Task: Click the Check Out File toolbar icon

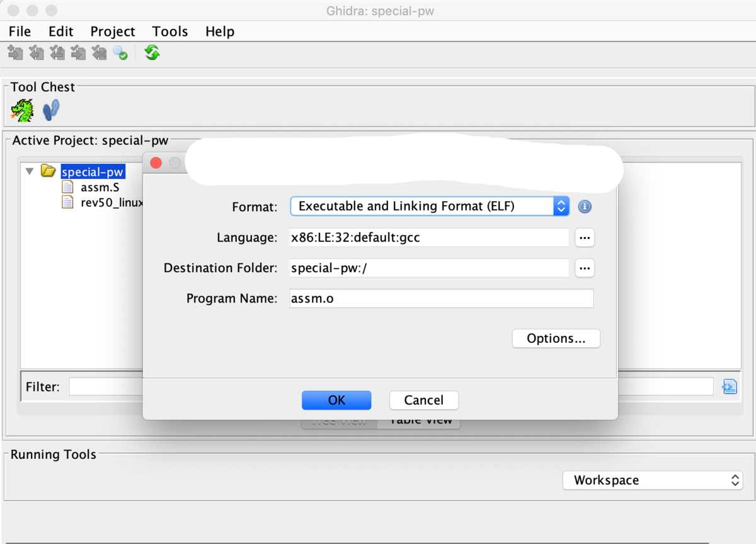Action: [36, 53]
